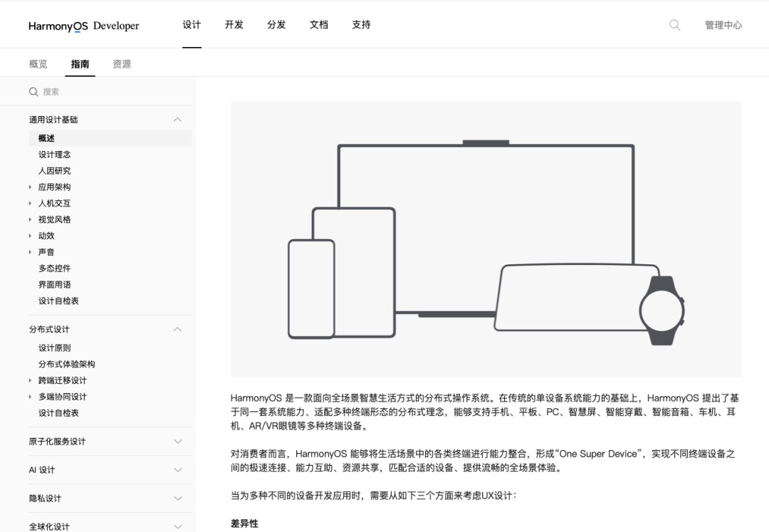
Task: Expand the 隐私设计 section
Action: coord(177,499)
